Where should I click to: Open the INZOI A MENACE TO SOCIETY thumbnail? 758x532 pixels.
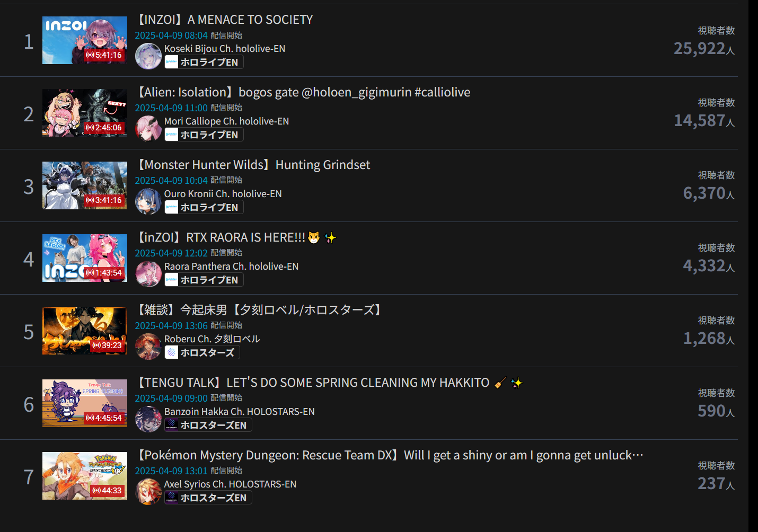click(x=85, y=40)
